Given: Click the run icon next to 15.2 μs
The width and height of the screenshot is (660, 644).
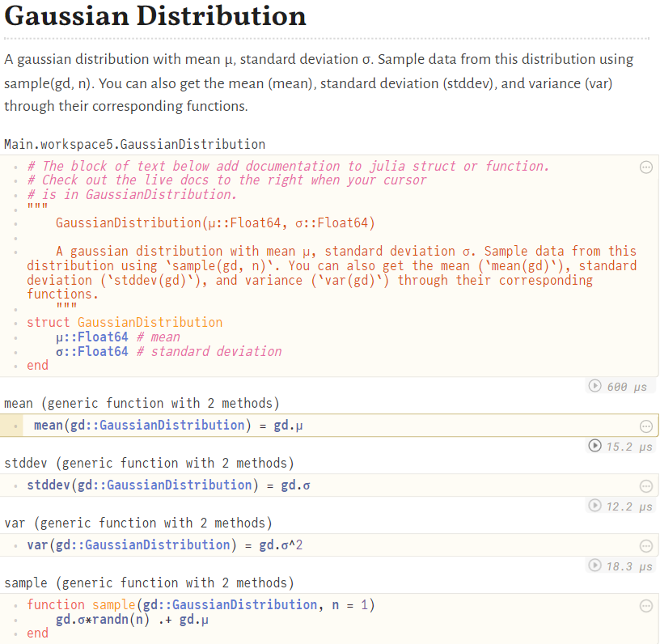Looking at the screenshot, I should 595,446.
